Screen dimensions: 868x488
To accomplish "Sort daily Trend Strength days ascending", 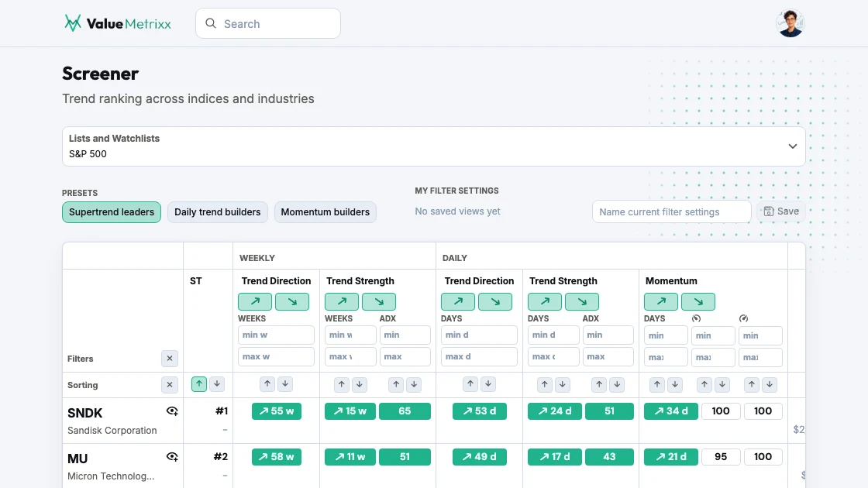I will [x=545, y=384].
